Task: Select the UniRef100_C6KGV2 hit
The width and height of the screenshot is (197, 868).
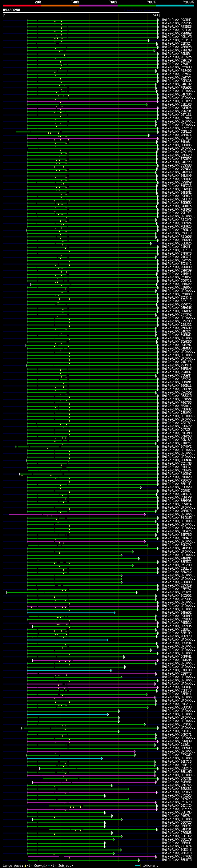Action: (x=177, y=284)
